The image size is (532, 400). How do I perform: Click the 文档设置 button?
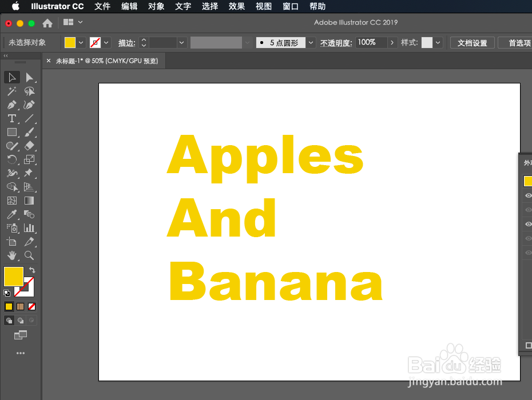(x=473, y=43)
